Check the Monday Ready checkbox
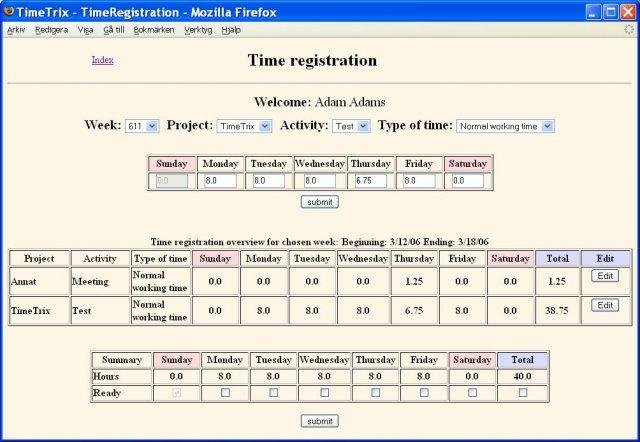 [225, 393]
